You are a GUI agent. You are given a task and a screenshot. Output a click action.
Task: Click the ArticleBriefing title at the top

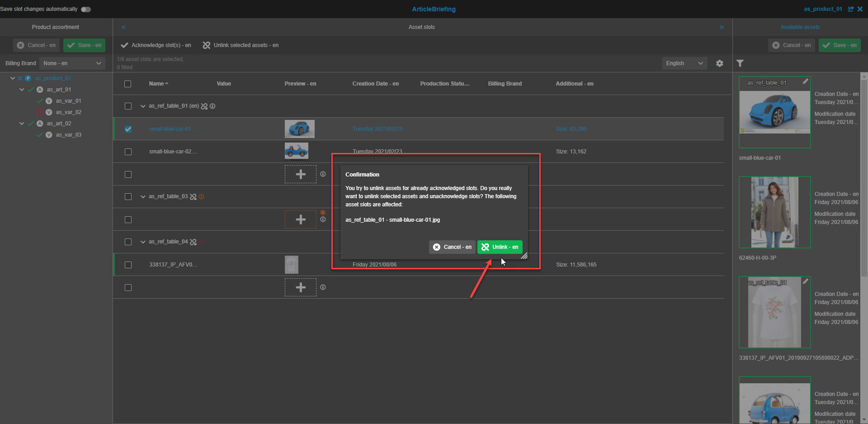click(434, 9)
